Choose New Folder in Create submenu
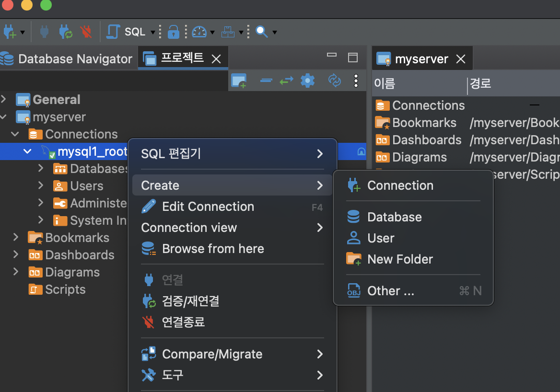 [x=413, y=259]
